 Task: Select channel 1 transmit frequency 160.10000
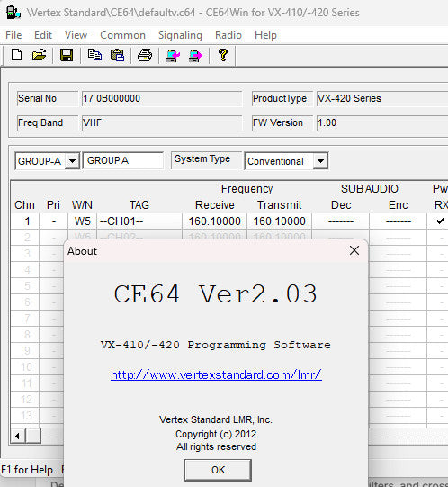coord(280,221)
